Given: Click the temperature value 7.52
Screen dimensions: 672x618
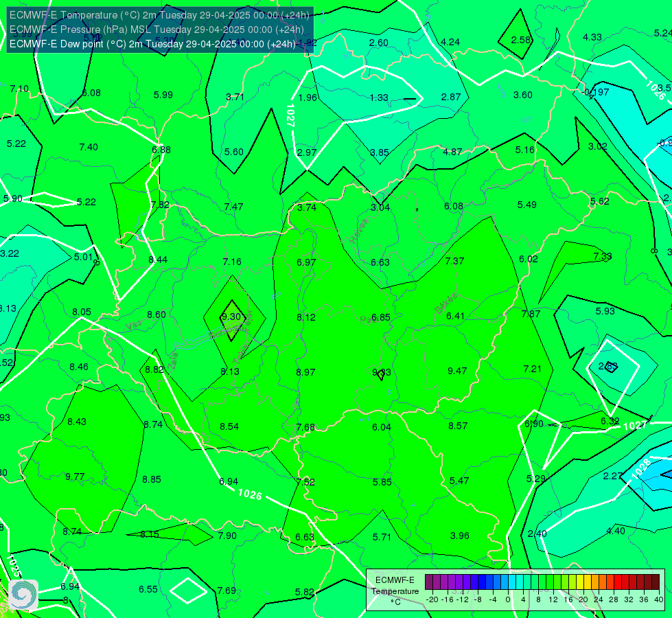Looking at the screenshot, I should (x=305, y=482).
